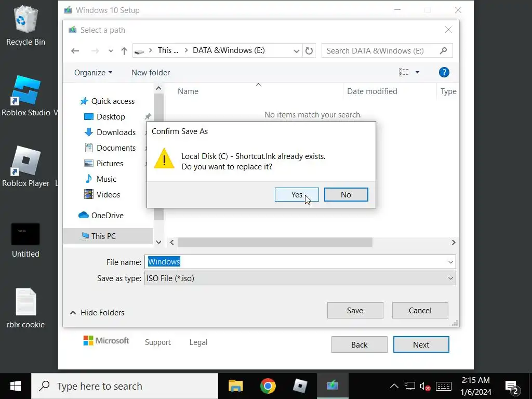Select This PC in the navigation pane
532x399 pixels.
pos(108,236)
